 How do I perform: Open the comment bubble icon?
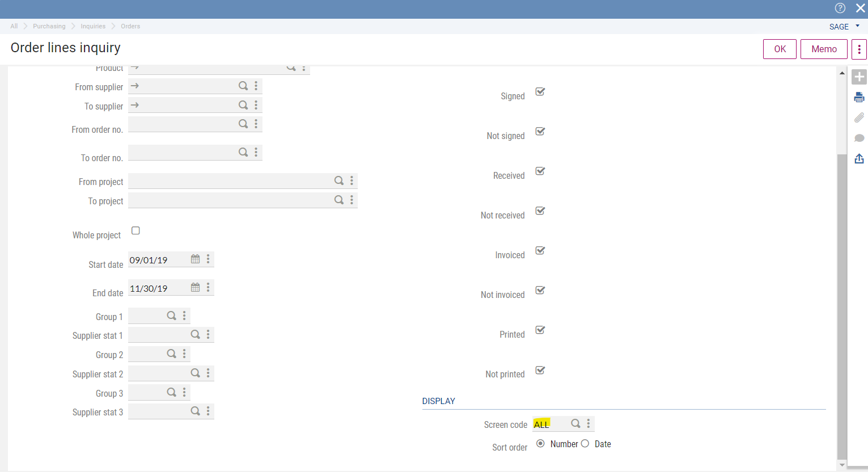tap(859, 138)
